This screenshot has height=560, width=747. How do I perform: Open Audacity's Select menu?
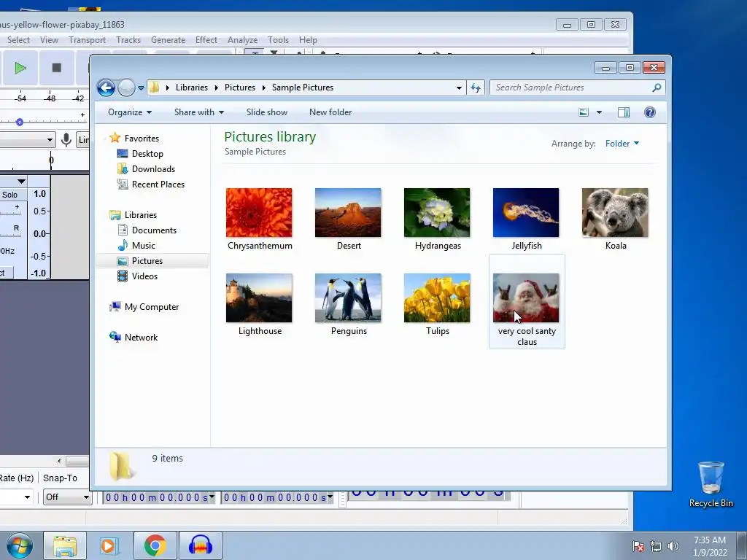tap(18, 40)
